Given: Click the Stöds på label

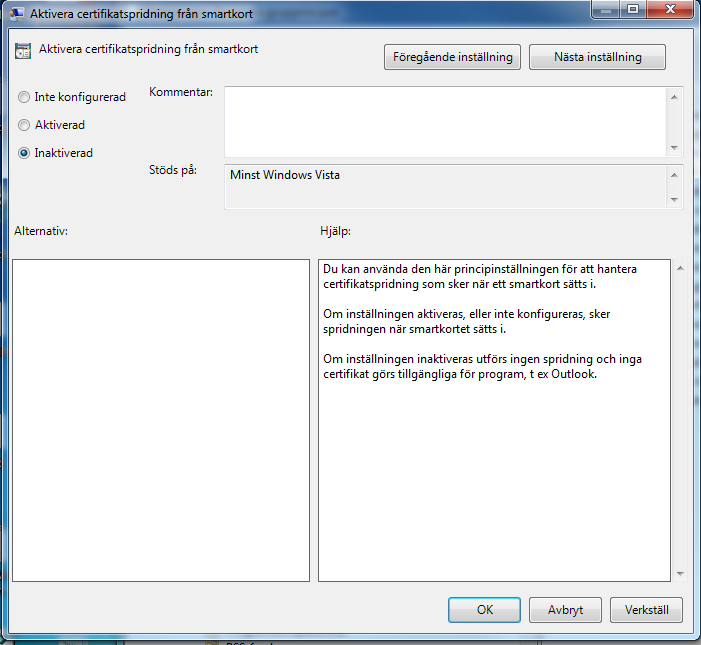Looking at the screenshot, I should (173, 170).
